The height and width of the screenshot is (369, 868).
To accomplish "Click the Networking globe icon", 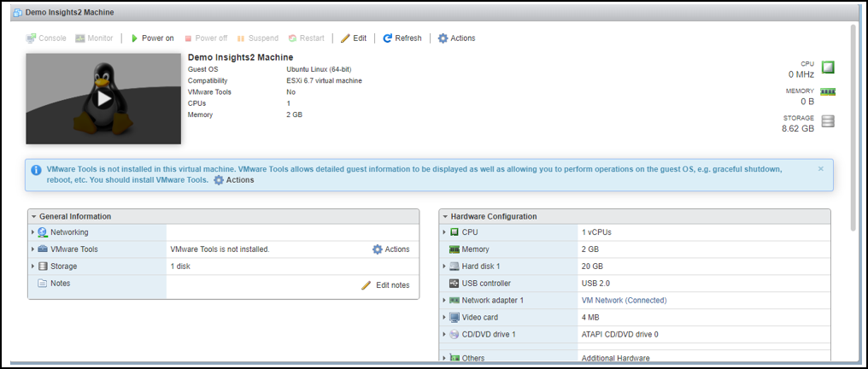I will tap(43, 232).
